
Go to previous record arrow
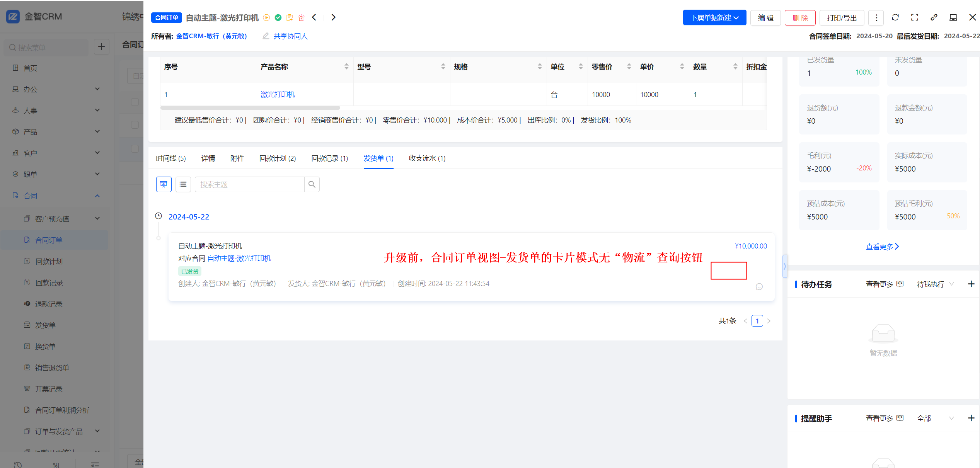(x=314, y=17)
